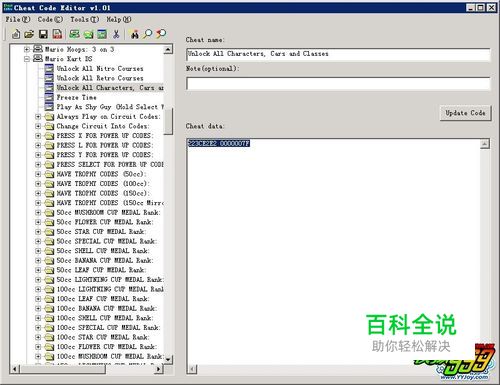Expand the Mario Hoops 3 on 3 node
Image resolution: width=500 pixels, height=385 pixels.
[27, 49]
